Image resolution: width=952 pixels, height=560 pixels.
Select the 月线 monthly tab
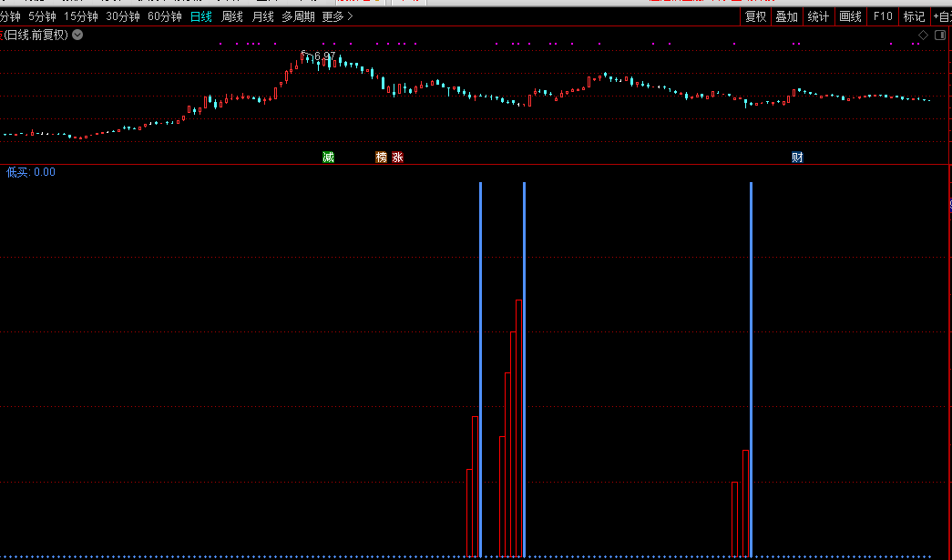[262, 16]
